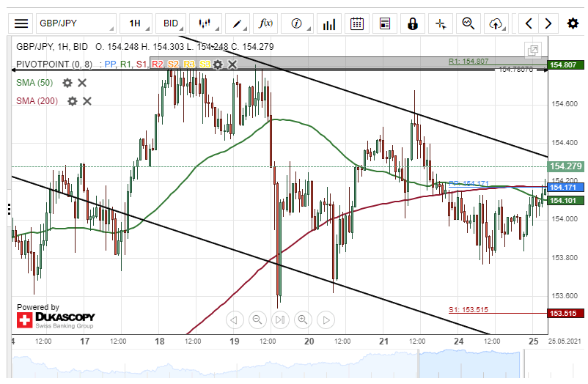The width and height of the screenshot is (588, 384).
Task: Click the left panel drag handle dots
Action: click(x=9, y=210)
